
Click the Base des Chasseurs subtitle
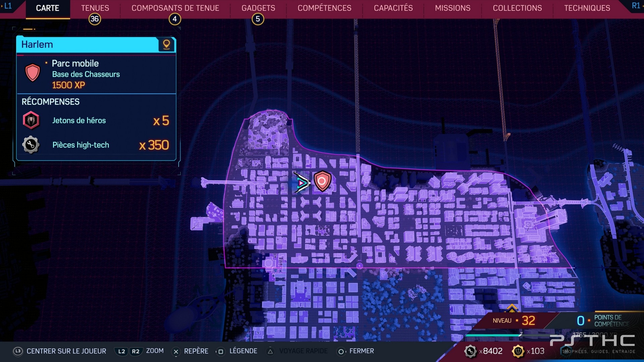click(x=86, y=74)
